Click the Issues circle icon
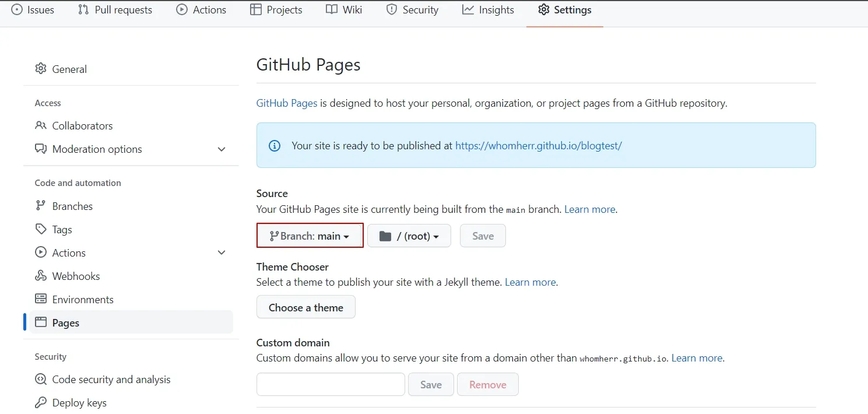The image size is (868, 414). [x=17, y=10]
